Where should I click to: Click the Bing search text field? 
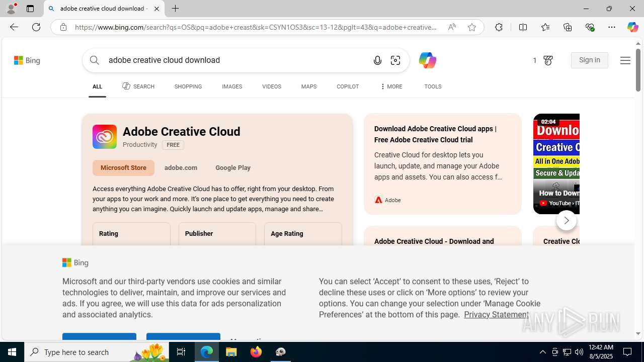click(x=236, y=60)
